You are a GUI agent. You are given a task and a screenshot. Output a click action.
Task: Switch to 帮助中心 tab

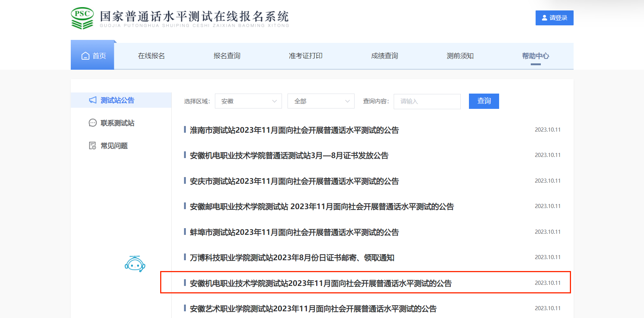[535, 56]
